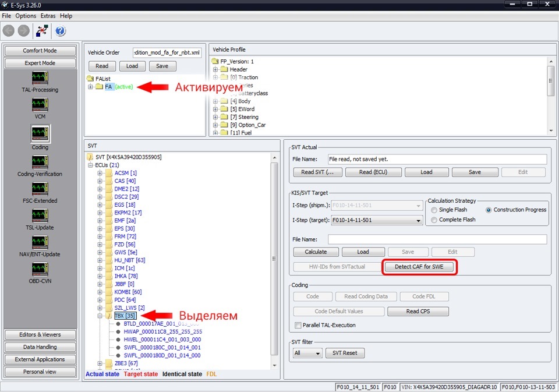This screenshot has height=392, width=559.
Task: Select the Complete Flash radio button
Action: pyautogui.click(x=434, y=220)
